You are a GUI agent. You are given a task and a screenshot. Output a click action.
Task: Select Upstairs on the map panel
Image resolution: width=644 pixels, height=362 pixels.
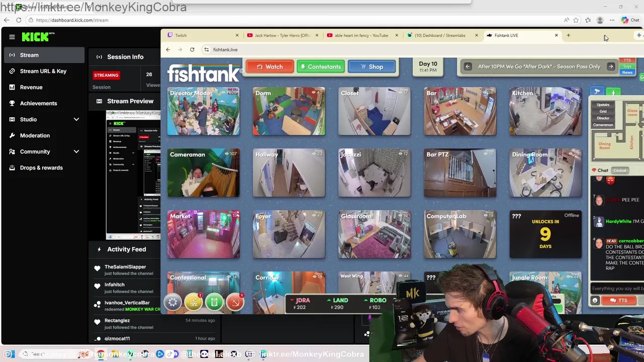pos(603,105)
